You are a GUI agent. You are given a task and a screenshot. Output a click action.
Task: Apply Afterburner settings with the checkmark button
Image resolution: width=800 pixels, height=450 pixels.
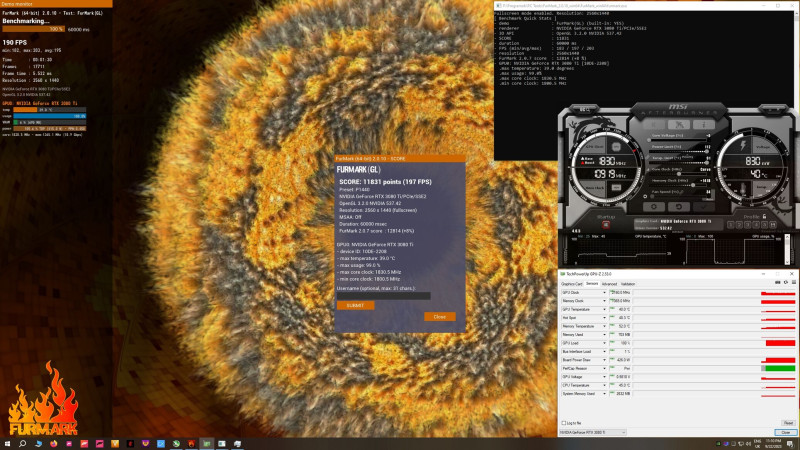(x=704, y=207)
